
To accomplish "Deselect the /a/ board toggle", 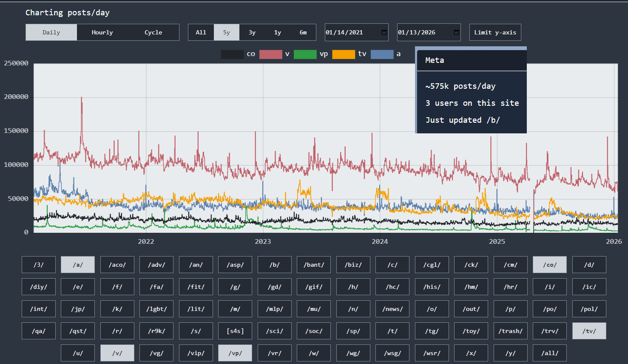I will (x=78, y=265).
